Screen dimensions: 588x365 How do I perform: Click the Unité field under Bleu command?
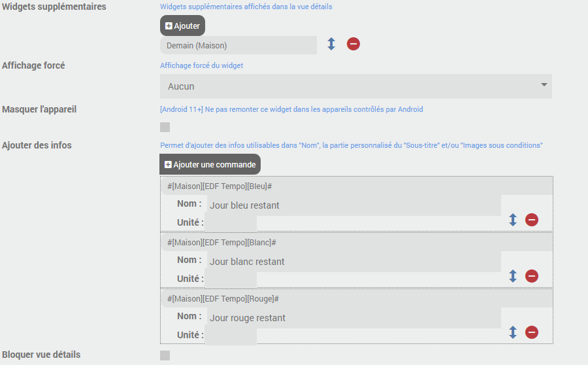tap(231, 223)
